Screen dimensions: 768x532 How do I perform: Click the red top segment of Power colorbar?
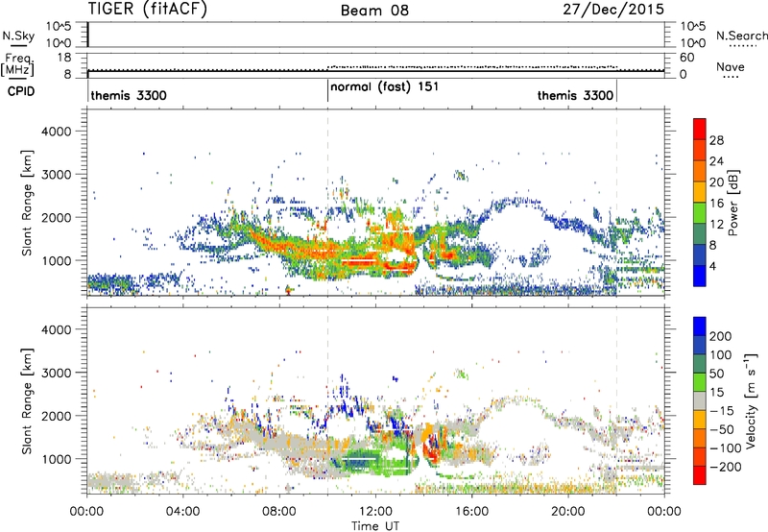click(700, 129)
